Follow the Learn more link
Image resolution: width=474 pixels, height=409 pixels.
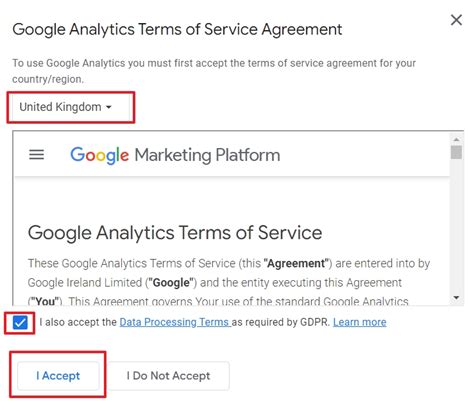pos(360,322)
